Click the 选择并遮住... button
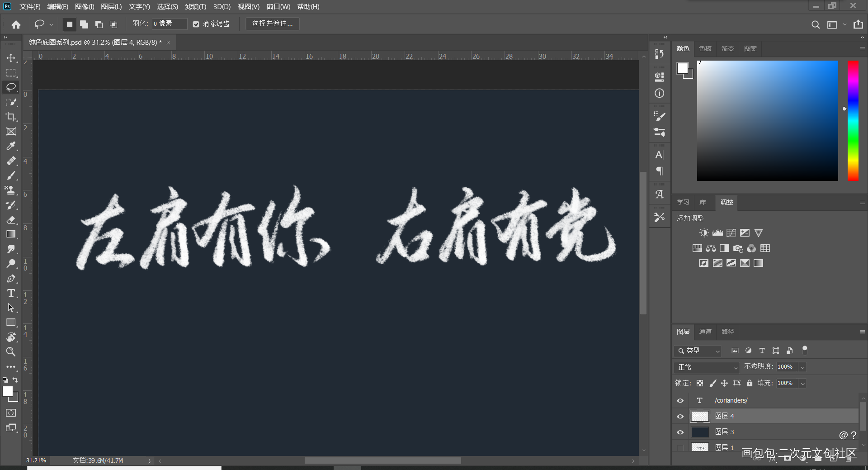 point(272,24)
